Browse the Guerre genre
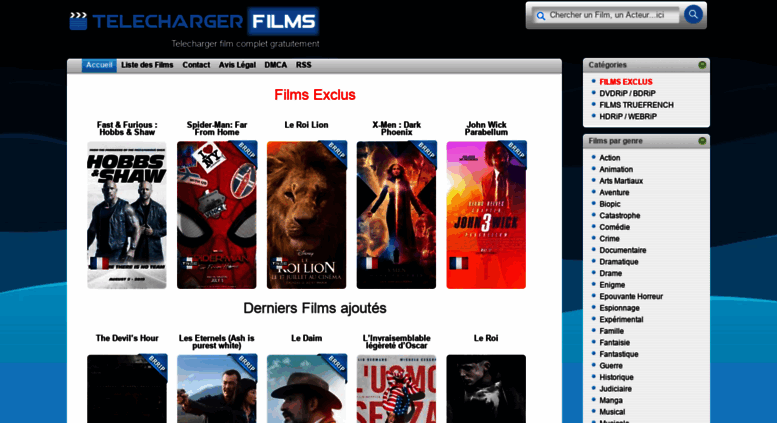This screenshot has width=777, height=423. click(x=610, y=366)
